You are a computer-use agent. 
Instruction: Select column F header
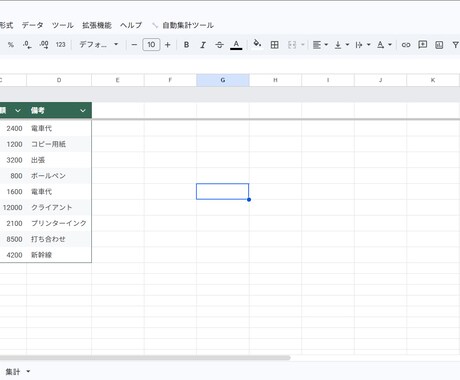coord(170,80)
